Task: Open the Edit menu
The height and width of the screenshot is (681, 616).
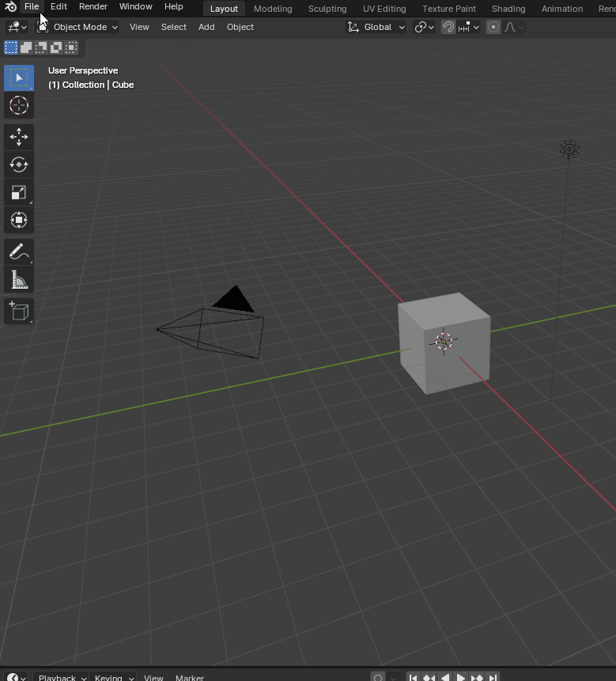Action: pyautogui.click(x=59, y=6)
